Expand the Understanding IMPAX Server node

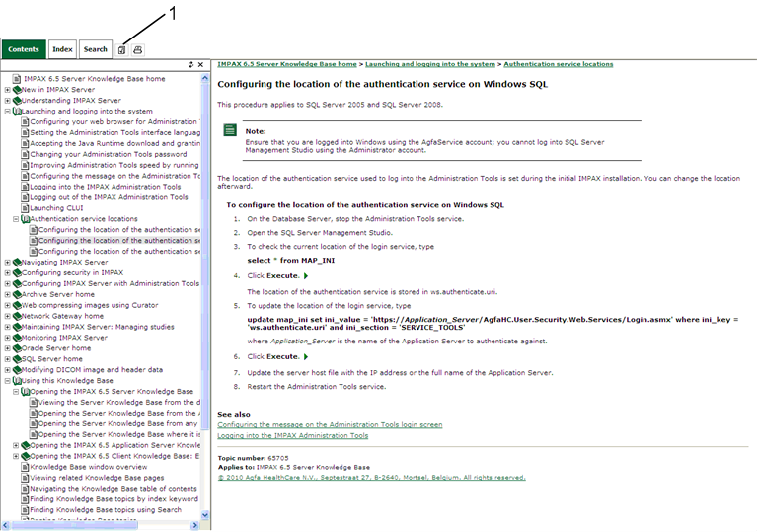pyautogui.click(x=7, y=101)
